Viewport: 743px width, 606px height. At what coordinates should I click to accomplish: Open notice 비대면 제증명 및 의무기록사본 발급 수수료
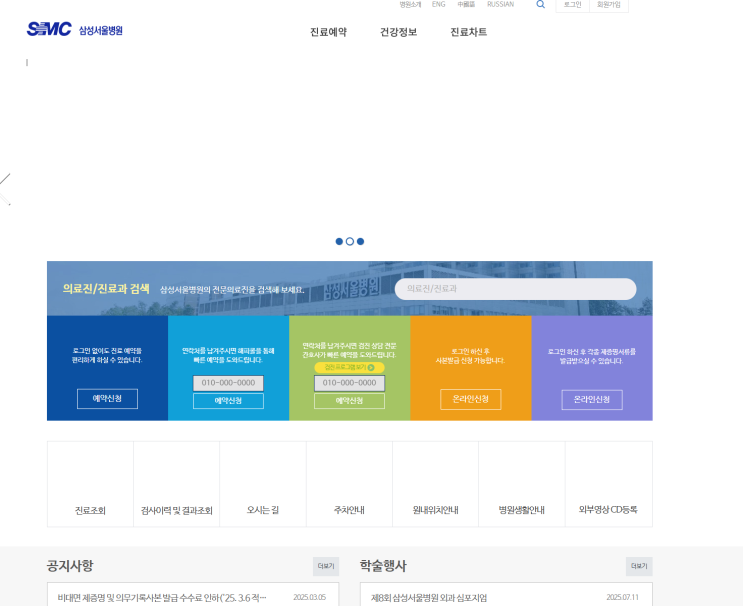coord(162,597)
